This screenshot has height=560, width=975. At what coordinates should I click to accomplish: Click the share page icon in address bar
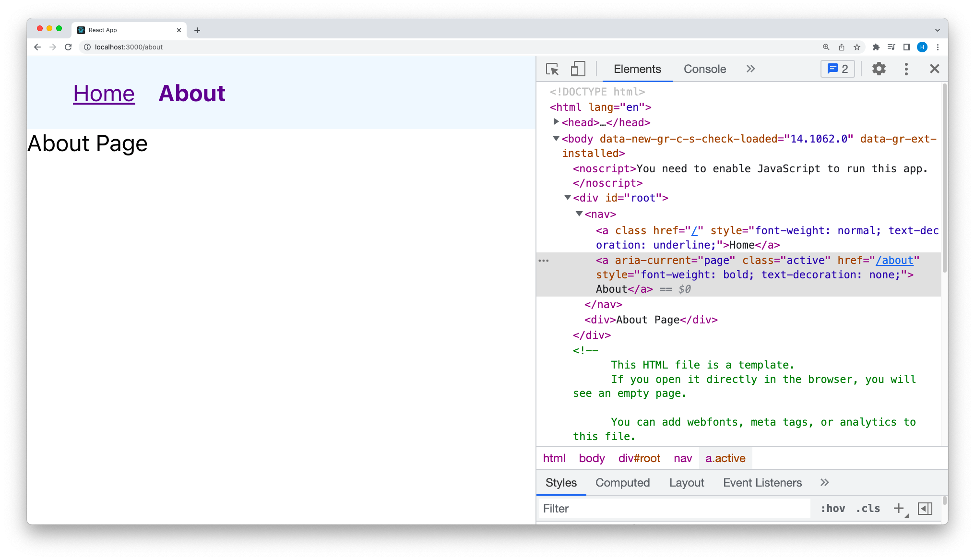(842, 47)
